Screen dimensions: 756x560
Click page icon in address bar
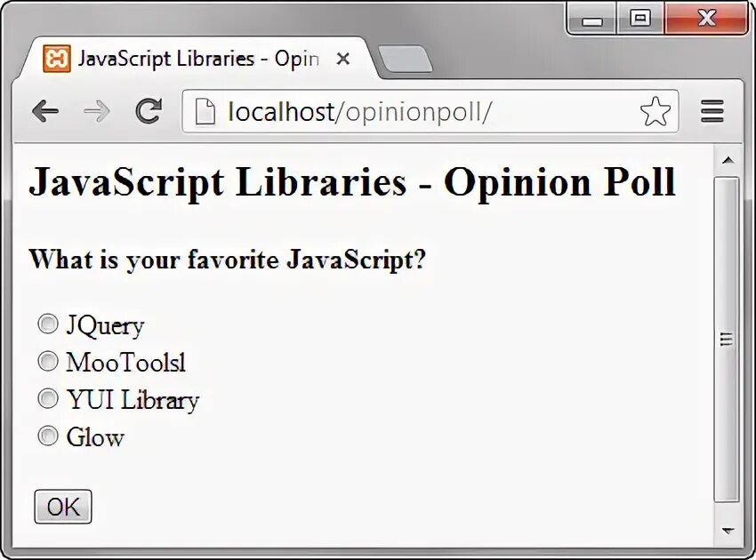click(x=205, y=111)
